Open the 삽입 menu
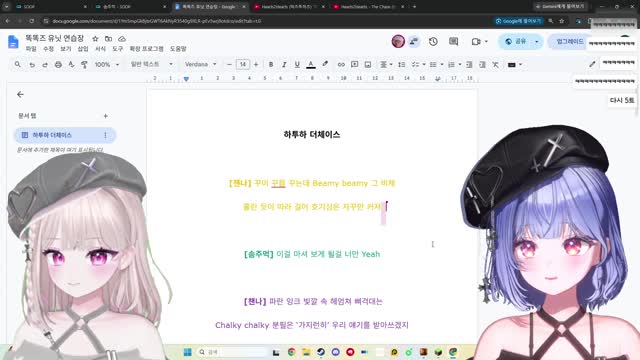Viewport: 640px width, 360px height. pyautogui.click(x=83, y=49)
